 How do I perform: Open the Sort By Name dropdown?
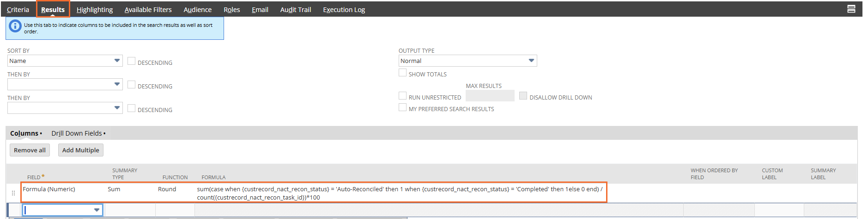(x=65, y=61)
